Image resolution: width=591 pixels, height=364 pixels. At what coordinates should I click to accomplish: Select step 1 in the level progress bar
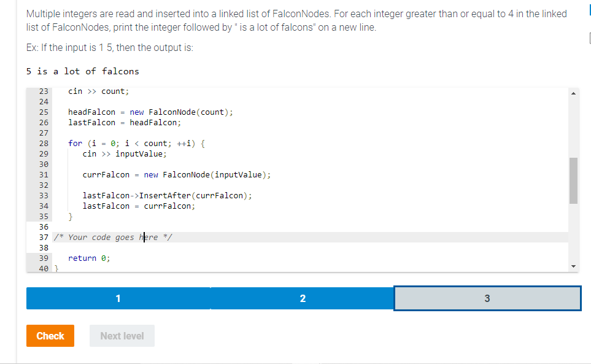pyautogui.click(x=118, y=298)
